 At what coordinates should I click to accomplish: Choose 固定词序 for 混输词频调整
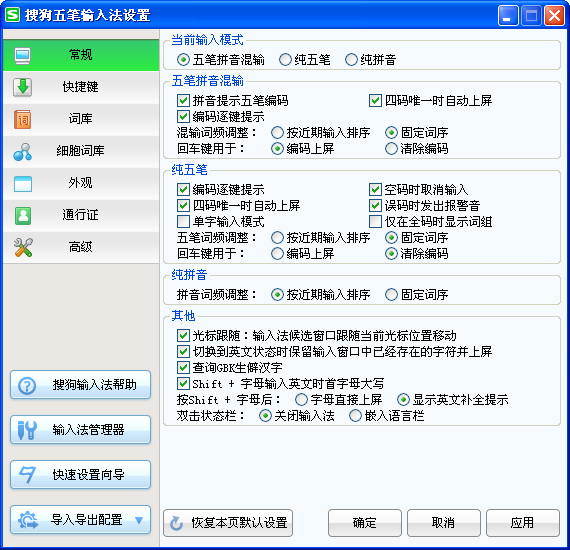point(391,133)
